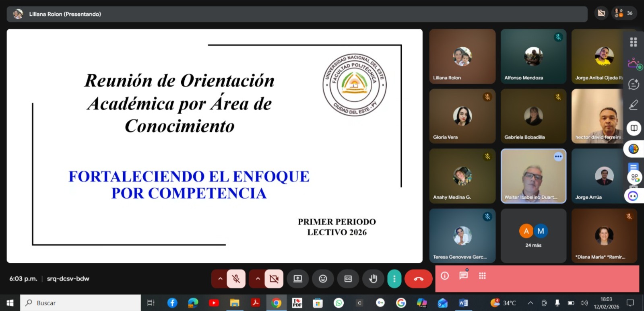Select the highlighter pen sidebar icon
Image resolution: width=644 pixels, height=311 pixels.
[634, 105]
